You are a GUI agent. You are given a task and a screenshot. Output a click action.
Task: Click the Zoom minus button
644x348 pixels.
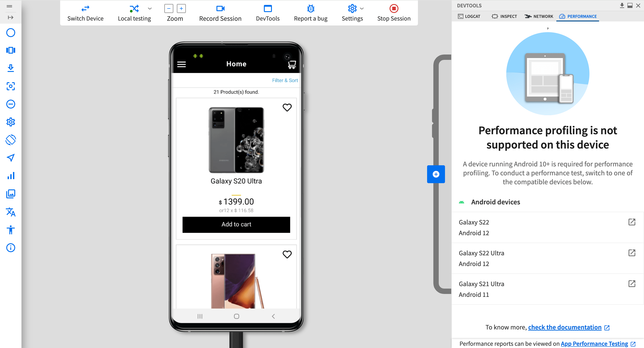169,8
